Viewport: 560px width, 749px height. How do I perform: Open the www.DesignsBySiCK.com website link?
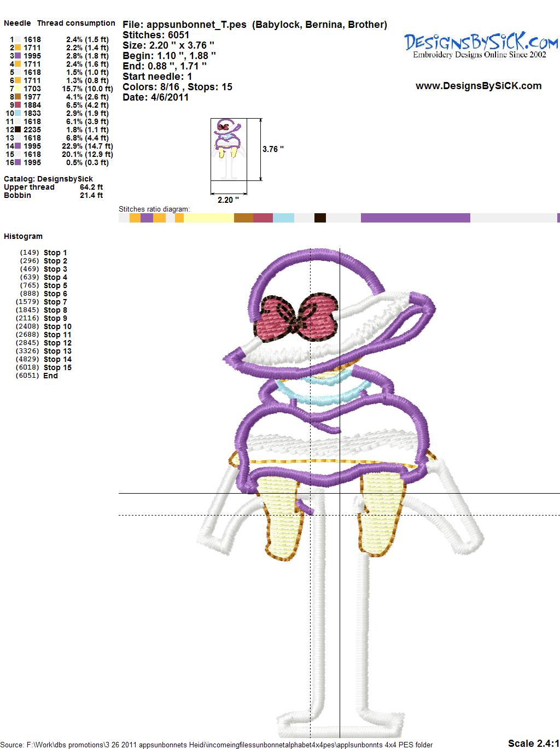click(x=478, y=86)
